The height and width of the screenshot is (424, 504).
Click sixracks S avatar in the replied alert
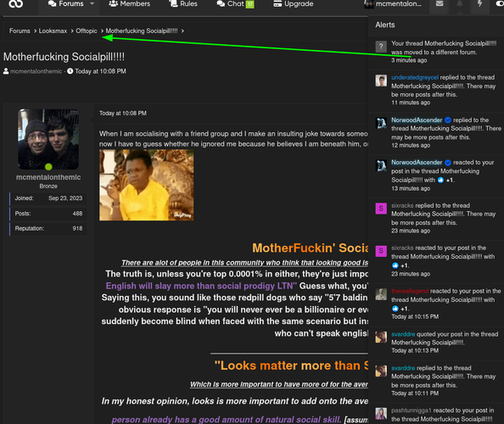pos(381,209)
